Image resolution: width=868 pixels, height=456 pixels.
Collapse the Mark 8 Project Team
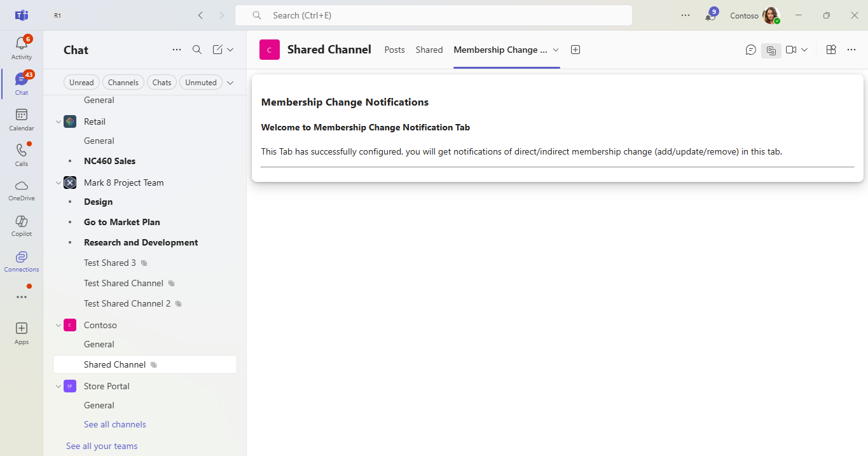point(59,183)
